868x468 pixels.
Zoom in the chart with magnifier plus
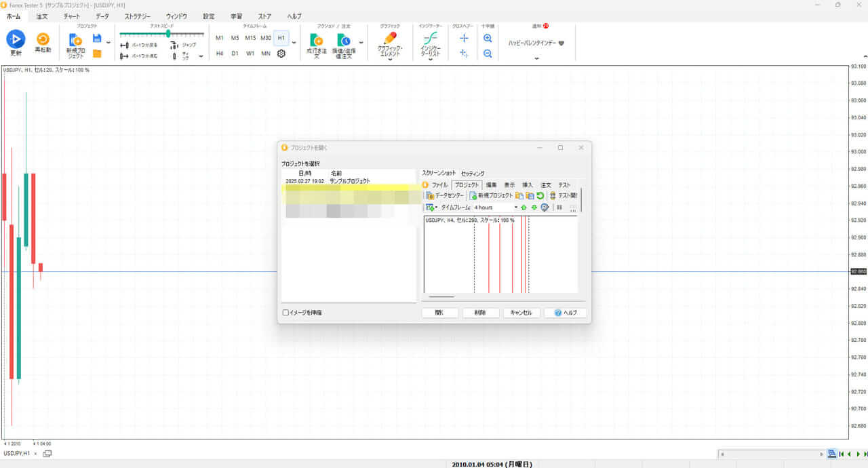point(488,39)
